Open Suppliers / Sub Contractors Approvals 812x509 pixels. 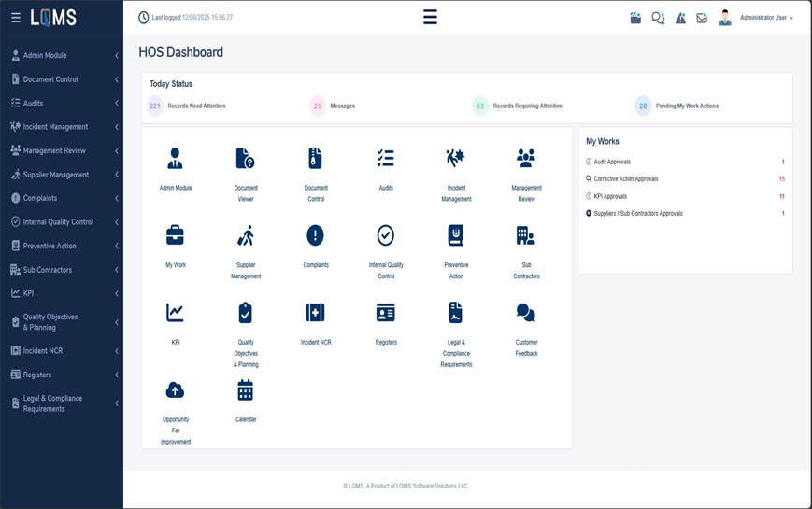(x=685, y=213)
